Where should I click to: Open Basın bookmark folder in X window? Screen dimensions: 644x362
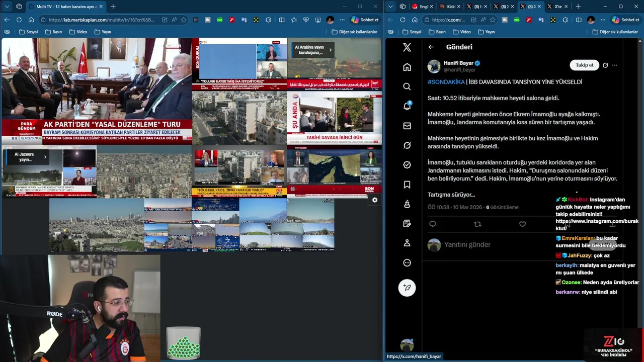tap(437, 32)
